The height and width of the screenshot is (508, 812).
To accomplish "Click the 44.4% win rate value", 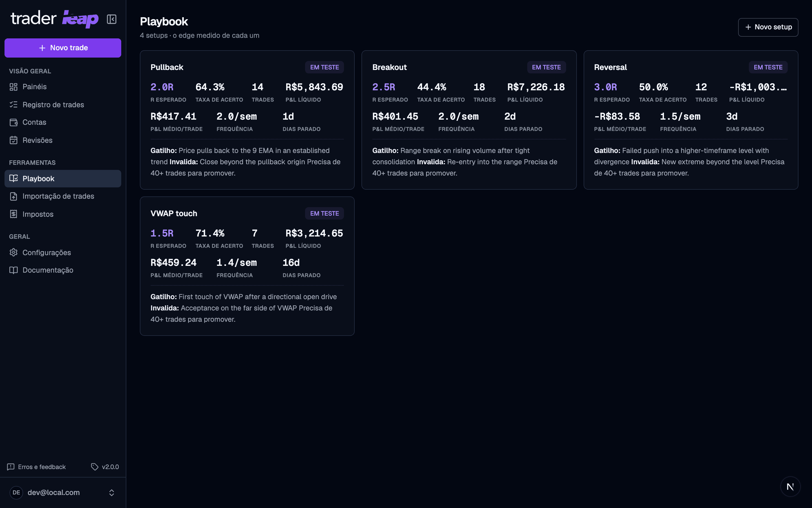I will click(431, 87).
